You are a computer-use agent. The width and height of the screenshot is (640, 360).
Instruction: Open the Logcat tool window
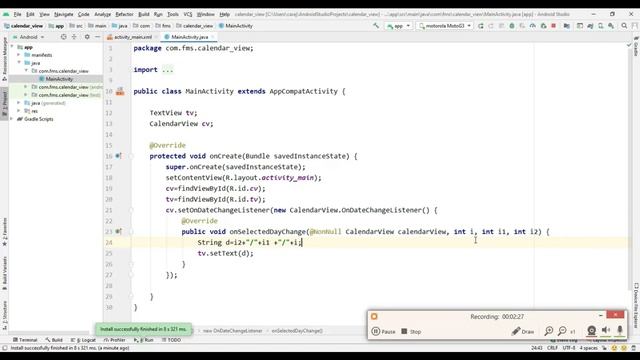click(x=83, y=340)
